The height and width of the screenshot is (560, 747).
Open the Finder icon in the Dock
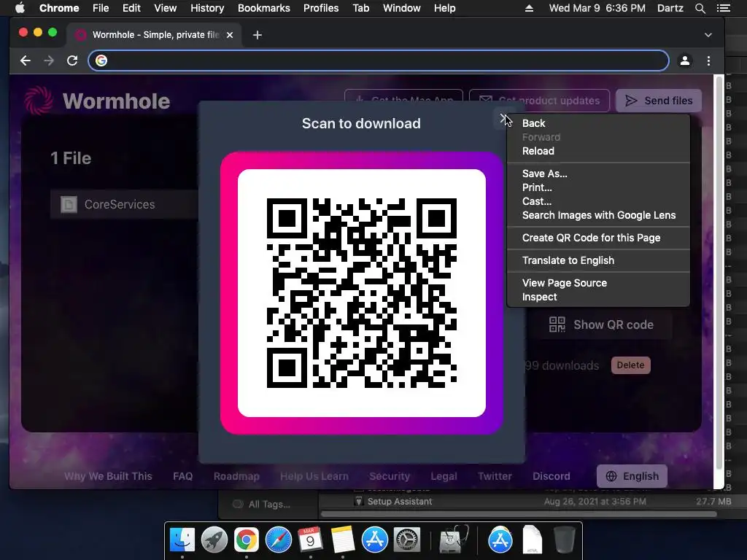[182, 540]
